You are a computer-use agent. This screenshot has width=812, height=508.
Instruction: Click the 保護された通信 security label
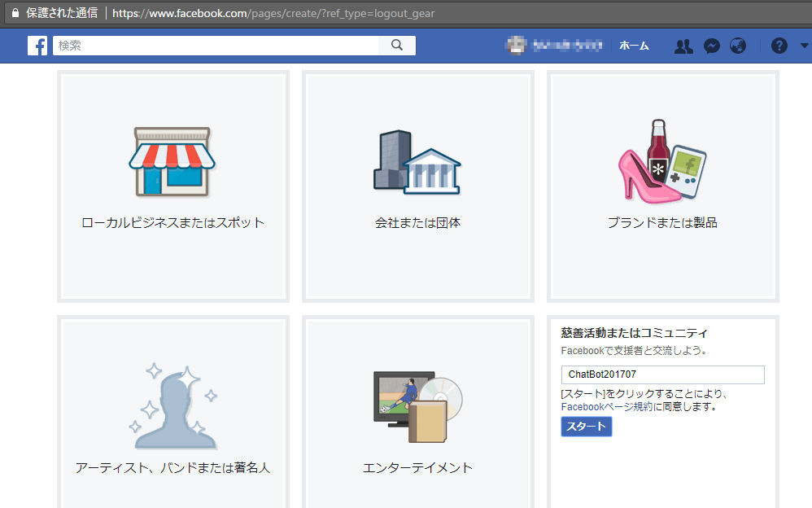[62, 13]
